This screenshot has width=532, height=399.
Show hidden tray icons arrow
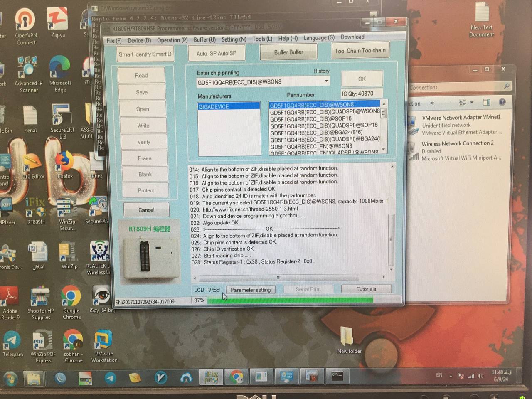451,376
